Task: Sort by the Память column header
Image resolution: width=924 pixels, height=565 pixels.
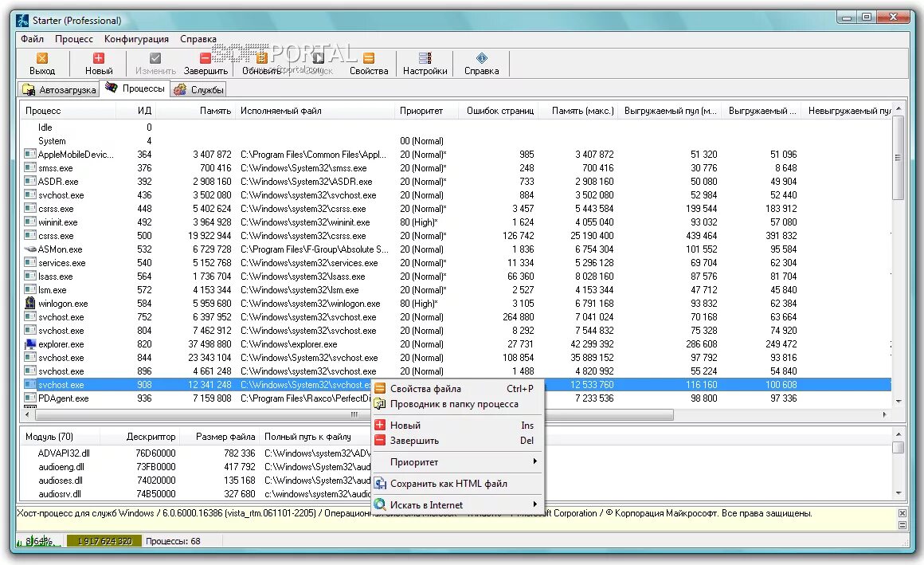Action: [196, 111]
